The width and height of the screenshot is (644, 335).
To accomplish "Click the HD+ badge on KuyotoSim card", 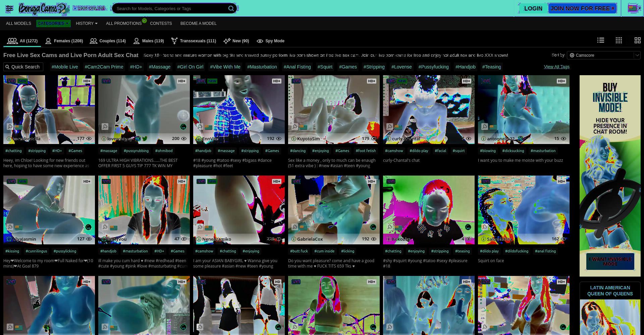I will (x=372, y=81).
